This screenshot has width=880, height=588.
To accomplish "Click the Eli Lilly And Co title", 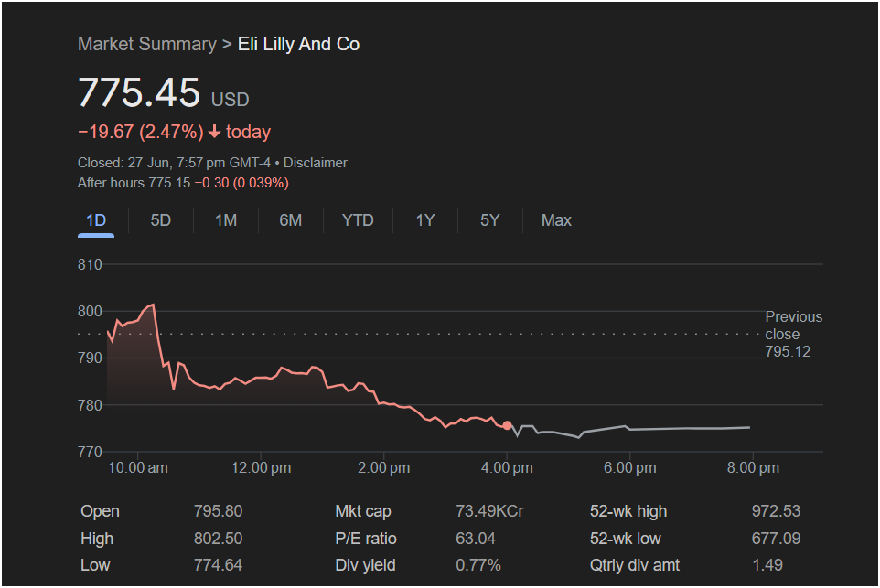I will [298, 44].
